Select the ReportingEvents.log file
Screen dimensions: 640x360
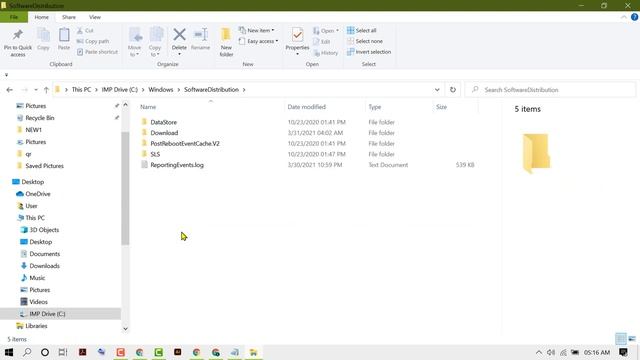[177, 165]
